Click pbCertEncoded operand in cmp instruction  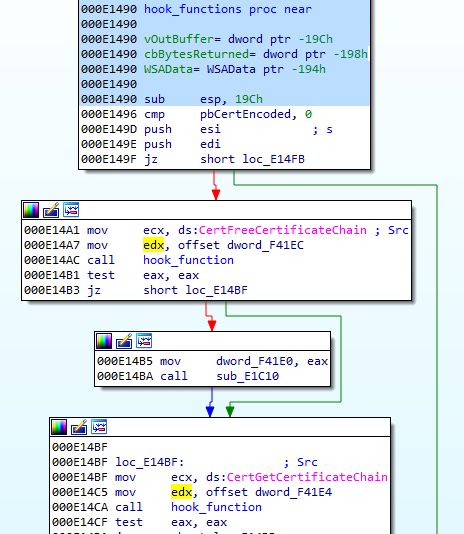pyautogui.click(x=246, y=114)
